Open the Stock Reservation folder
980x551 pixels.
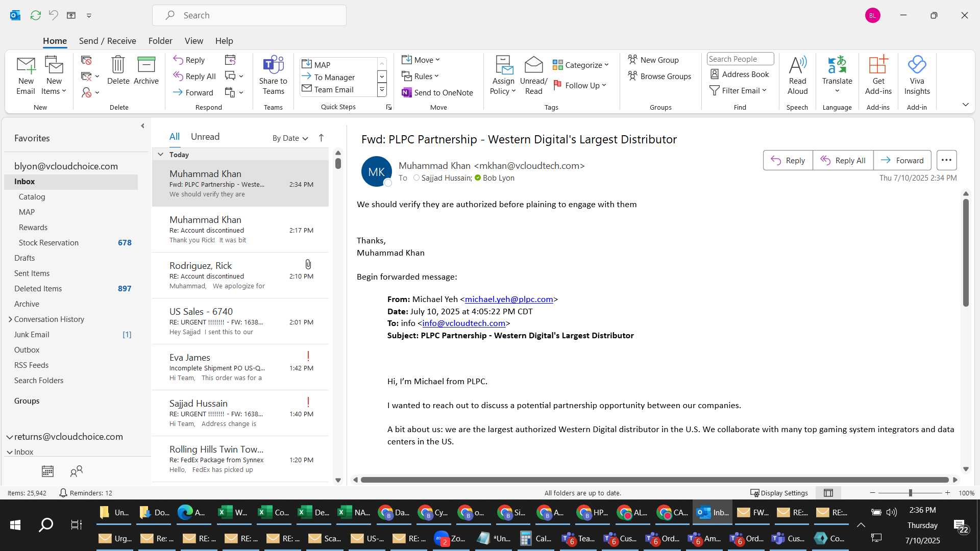tap(71, 243)
